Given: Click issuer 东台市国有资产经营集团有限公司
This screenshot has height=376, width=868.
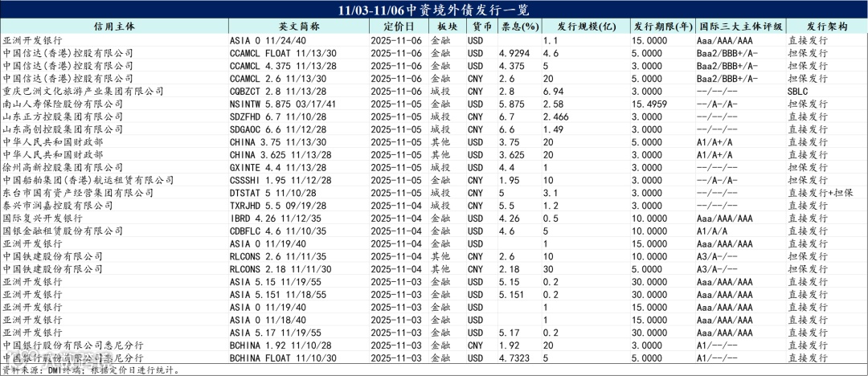Looking at the screenshot, I should pyautogui.click(x=77, y=194).
